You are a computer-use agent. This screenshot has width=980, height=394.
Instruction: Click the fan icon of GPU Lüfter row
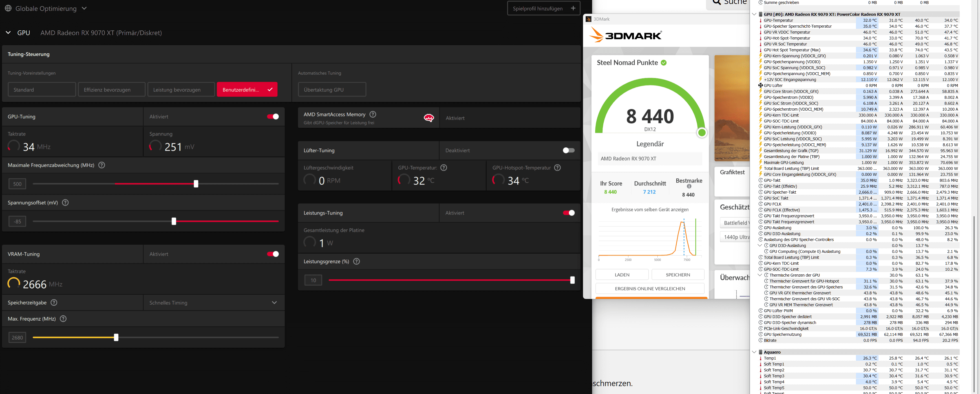tap(760, 86)
